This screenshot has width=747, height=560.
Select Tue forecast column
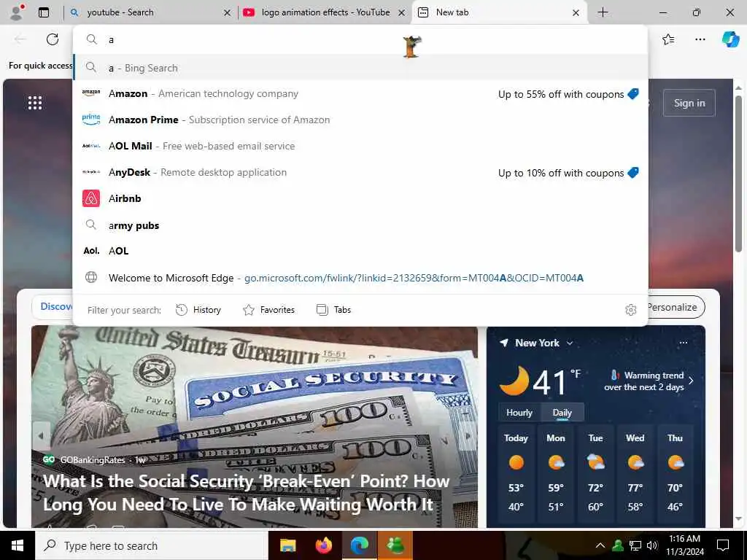595,473
